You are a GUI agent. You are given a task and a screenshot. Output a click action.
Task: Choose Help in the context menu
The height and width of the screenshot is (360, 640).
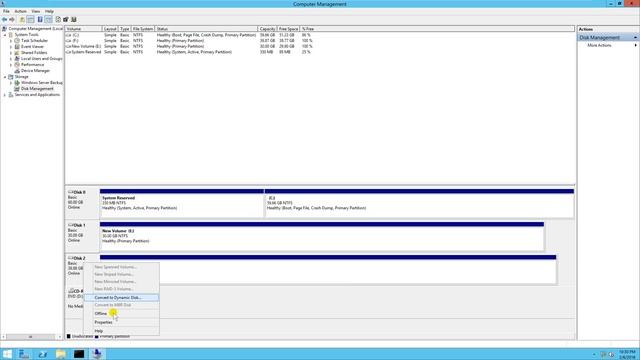(x=121, y=331)
